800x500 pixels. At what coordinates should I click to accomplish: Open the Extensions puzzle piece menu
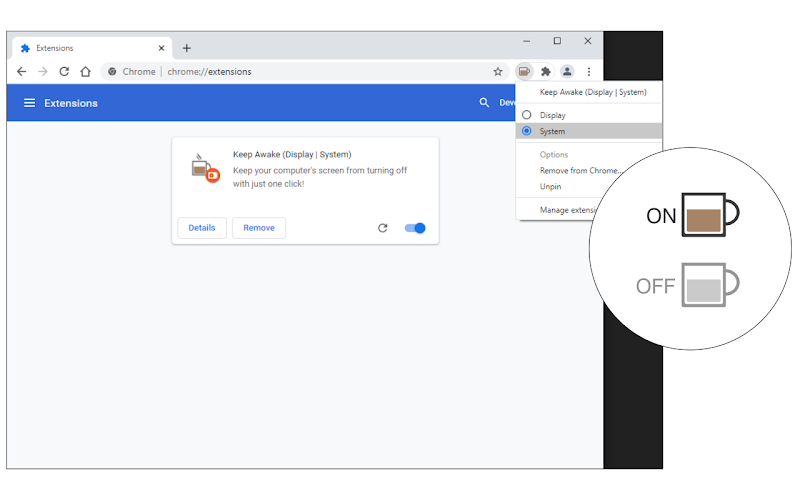pyautogui.click(x=545, y=71)
